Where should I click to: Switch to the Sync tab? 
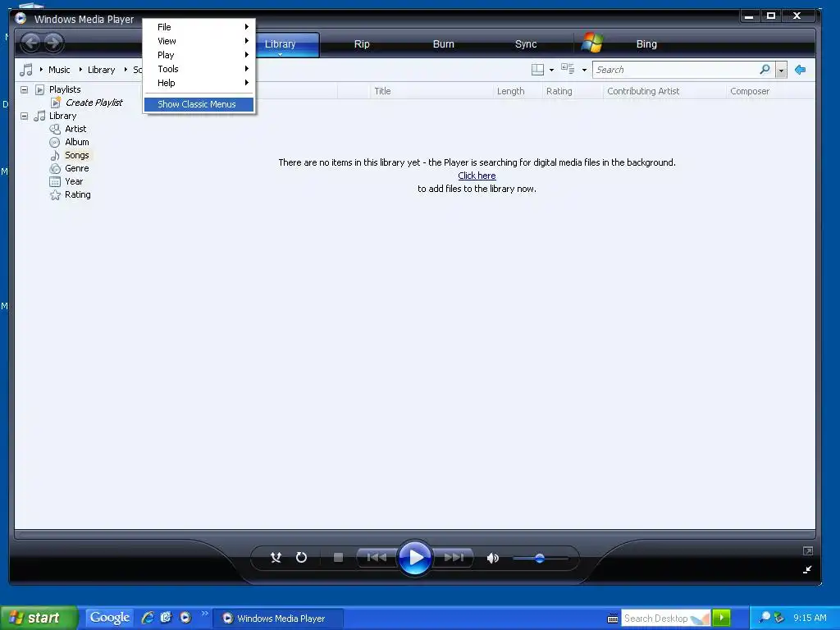tap(526, 44)
